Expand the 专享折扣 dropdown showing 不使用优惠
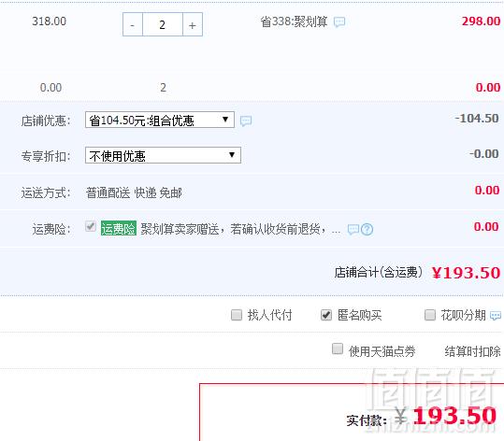 tap(163, 155)
